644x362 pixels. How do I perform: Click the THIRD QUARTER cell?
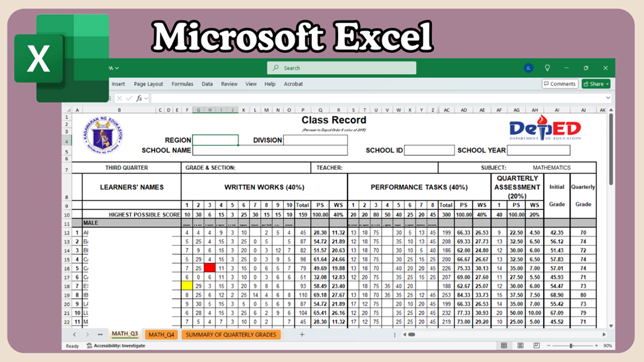(127, 168)
